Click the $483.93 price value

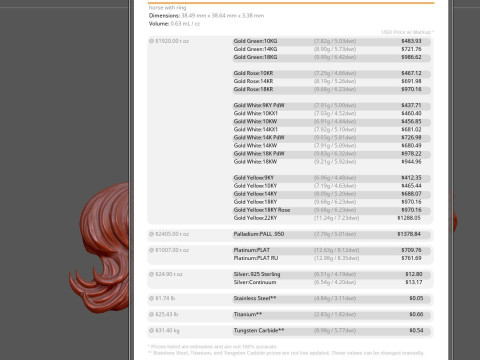[x=411, y=41]
